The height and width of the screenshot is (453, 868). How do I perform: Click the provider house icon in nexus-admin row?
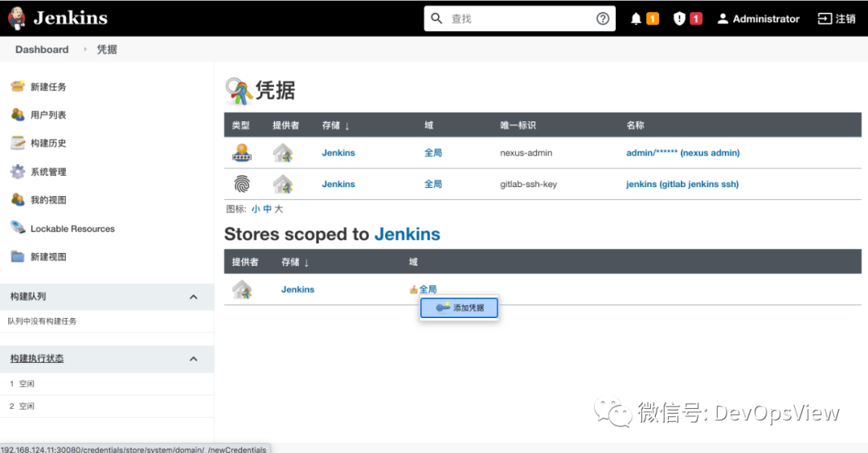[x=283, y=153]
